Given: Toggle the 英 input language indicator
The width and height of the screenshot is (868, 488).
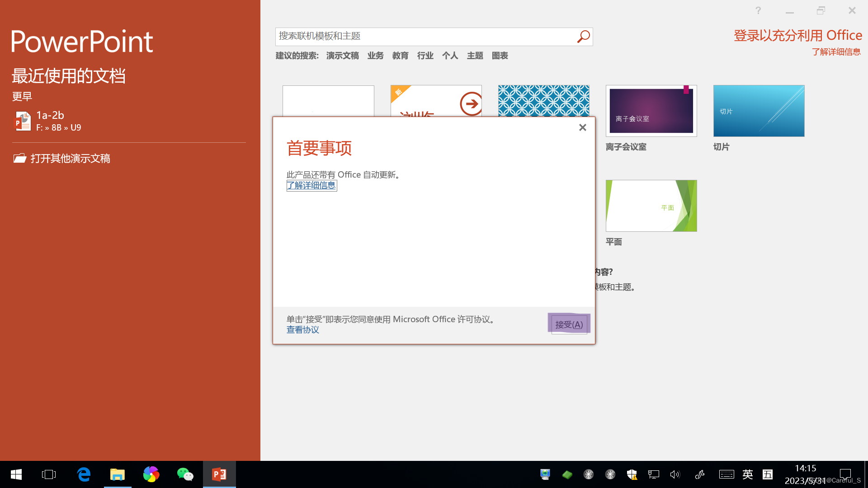Looking at the screenshot, I should pos(747,474).
